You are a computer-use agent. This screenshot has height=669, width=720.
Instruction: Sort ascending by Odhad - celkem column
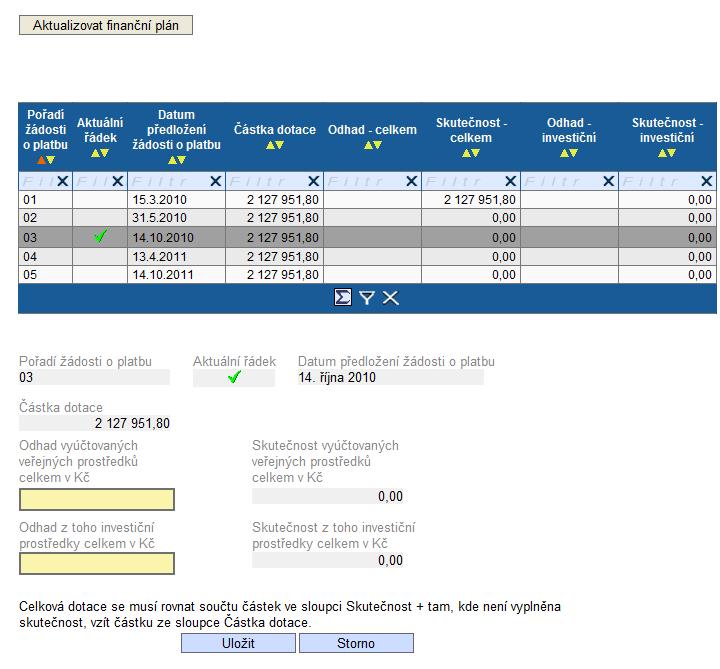(x=368, y=145)
